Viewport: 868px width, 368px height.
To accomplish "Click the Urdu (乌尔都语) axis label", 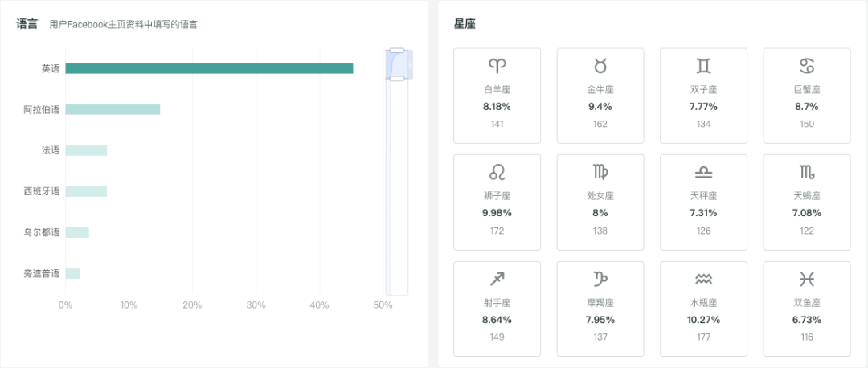I will click(x=41, y=232).
